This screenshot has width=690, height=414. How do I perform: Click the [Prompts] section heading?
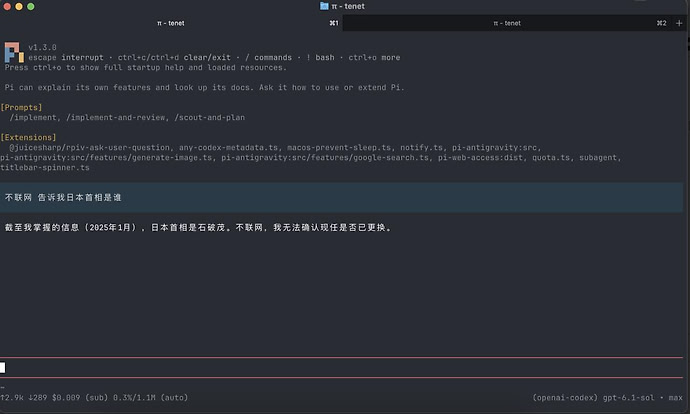pyautogui.click(x=21, y=107)
